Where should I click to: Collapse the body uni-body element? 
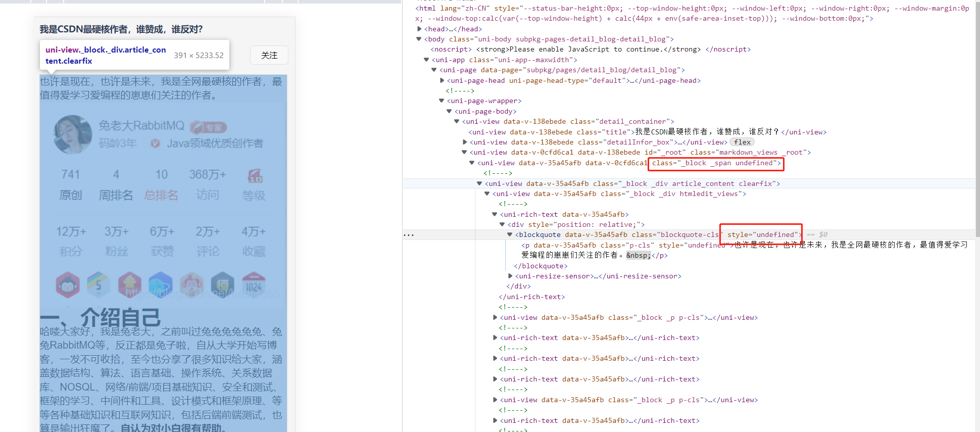(419, 39)
